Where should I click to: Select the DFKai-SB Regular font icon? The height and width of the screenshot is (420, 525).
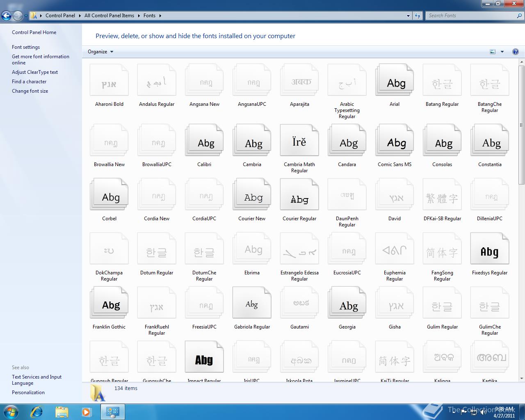[442, 194]
